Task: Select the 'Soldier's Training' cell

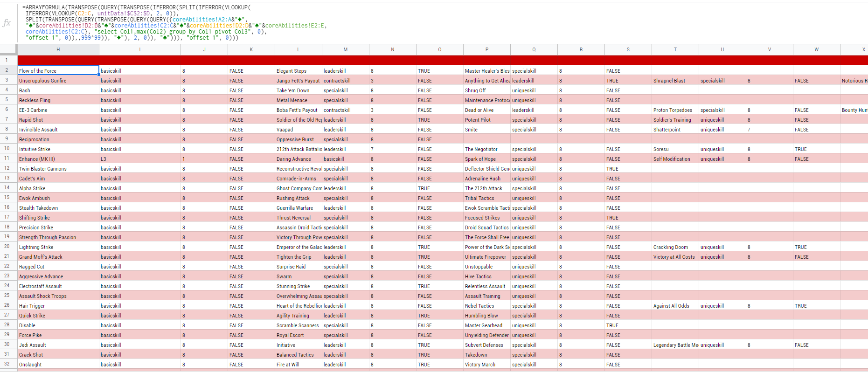Action: click(x=675, y=120)
